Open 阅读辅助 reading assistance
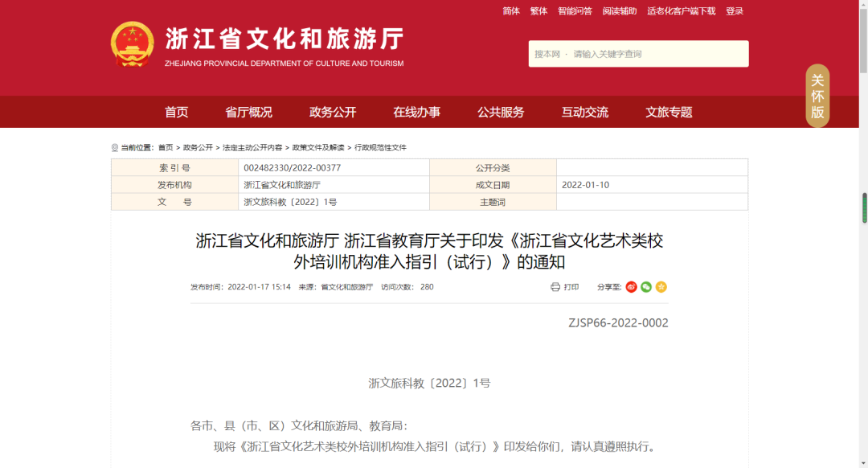The image size is (868, 468). [x=620, y=11]
